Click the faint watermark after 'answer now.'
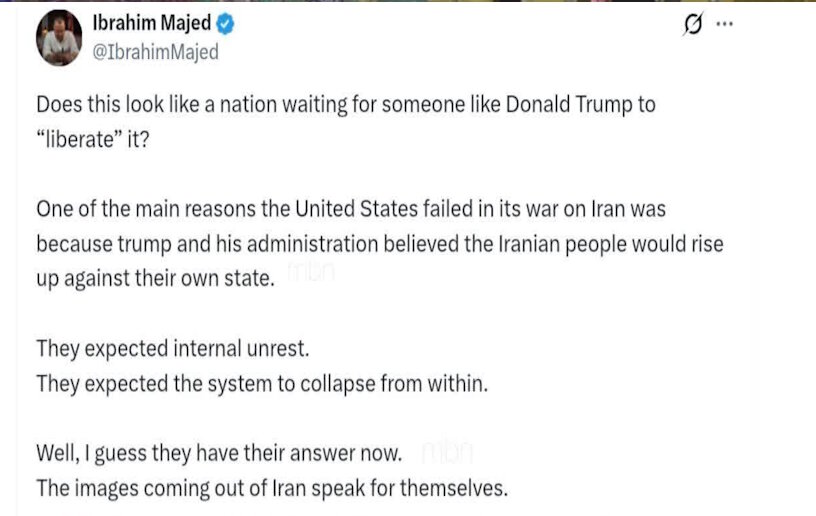Screen dimensions: 816x516 [x=447, y=452]
